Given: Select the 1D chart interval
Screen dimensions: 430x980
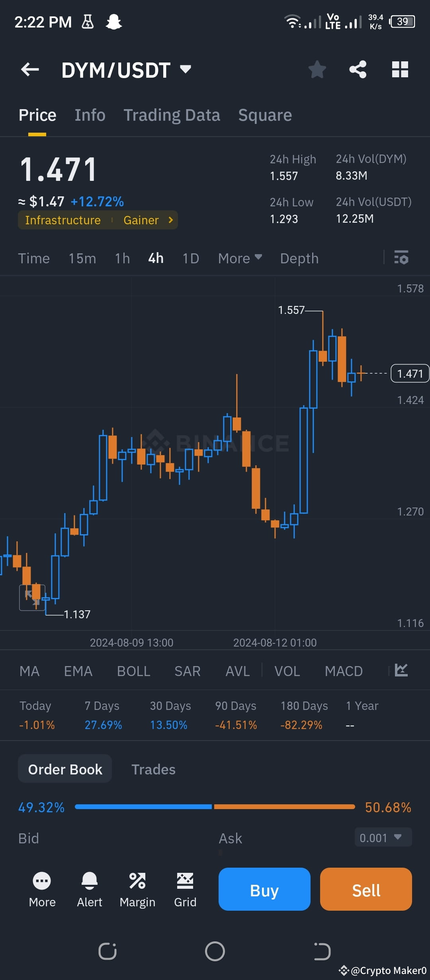Looking at the screenshot, I should [190, 258].
